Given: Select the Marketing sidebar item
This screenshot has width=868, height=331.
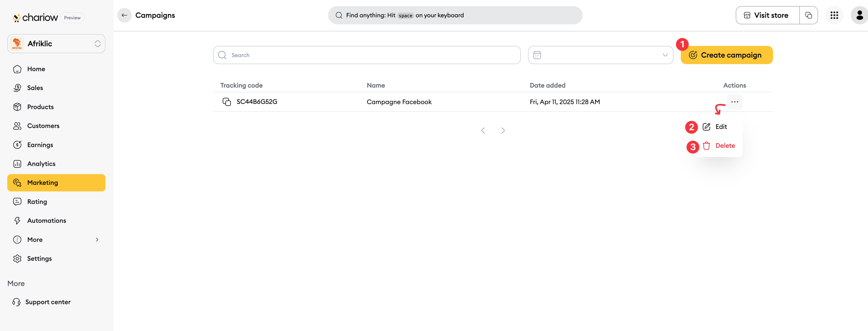Looking at the screenshot, I should 56,183.
